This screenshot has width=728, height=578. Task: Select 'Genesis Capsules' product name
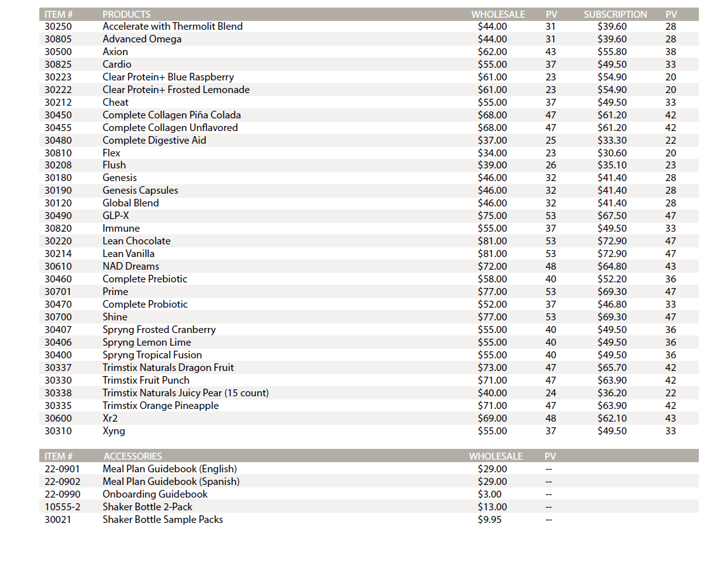(x=140, y=190)
